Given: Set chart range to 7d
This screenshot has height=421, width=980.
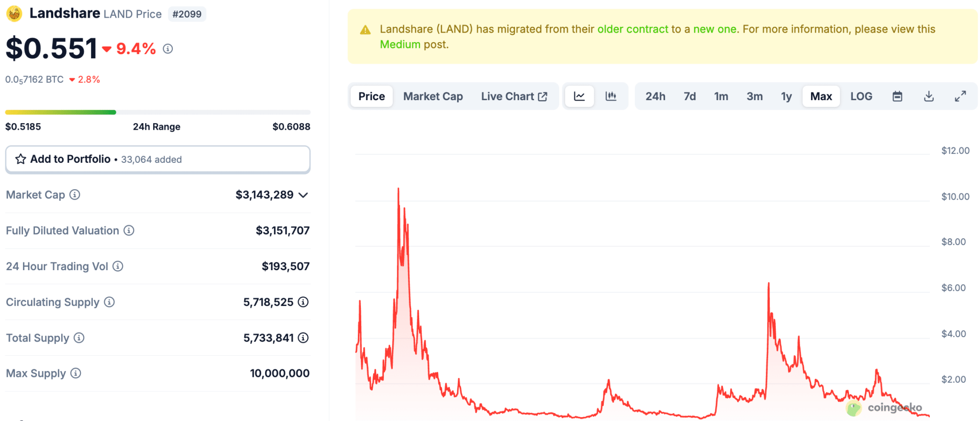Looking at the screenshot, I should (x=690, y=96).
